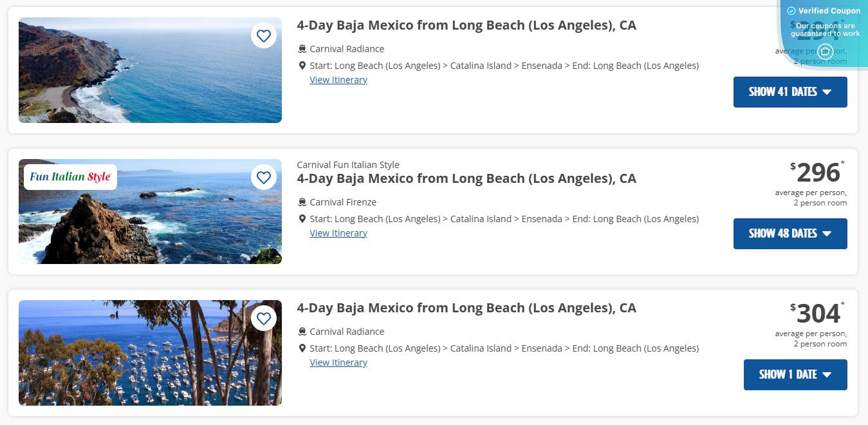The width and height of the screenshot is (868, 425).
Task: Click the Fun Italian Style badge
Action: 70,177
